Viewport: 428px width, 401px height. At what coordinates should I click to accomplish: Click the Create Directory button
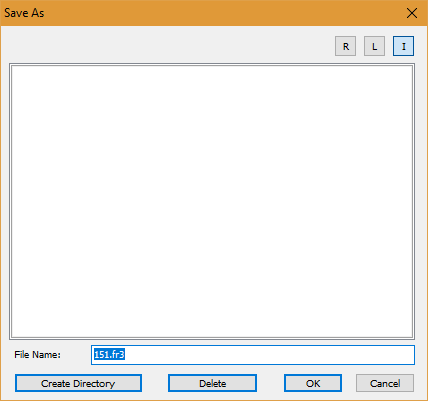tap(78, 383)
